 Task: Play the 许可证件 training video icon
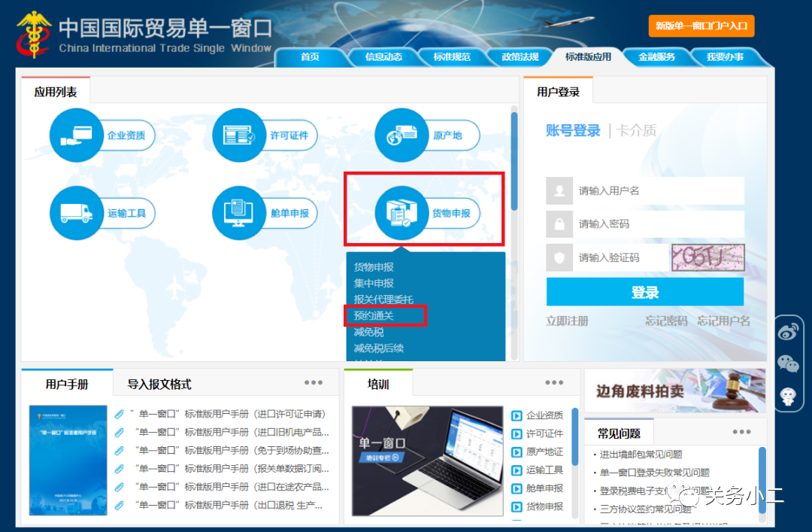[517, 433]
